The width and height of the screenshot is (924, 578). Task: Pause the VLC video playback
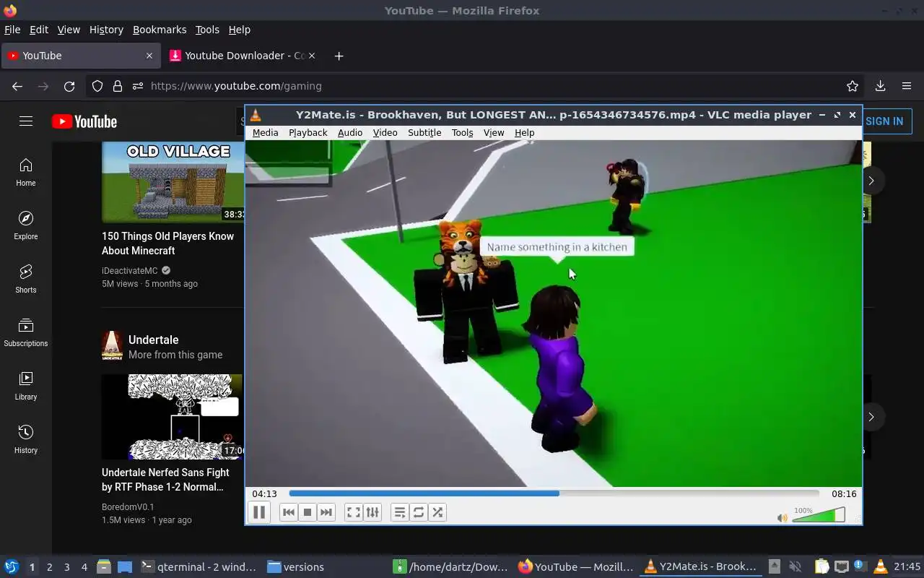259,512
